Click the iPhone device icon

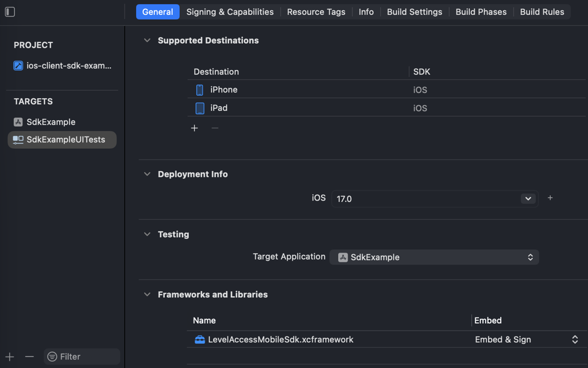pos(199,90)
